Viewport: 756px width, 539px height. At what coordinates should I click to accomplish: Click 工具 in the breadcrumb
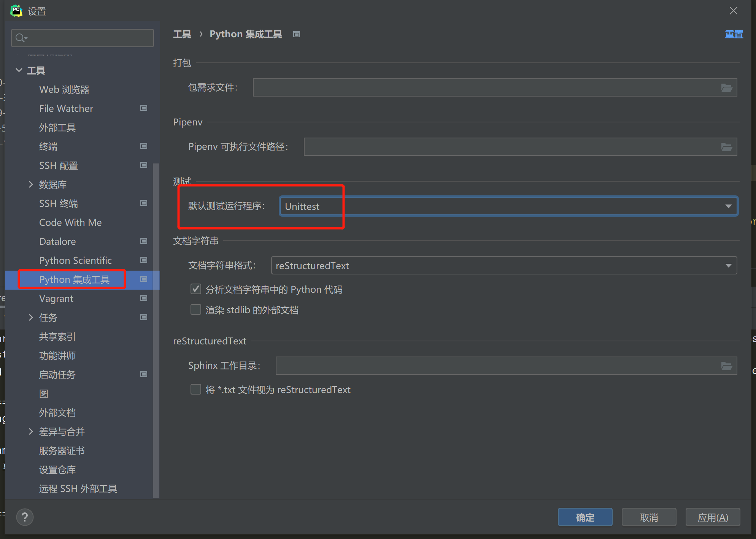click(x=182, y=34)
